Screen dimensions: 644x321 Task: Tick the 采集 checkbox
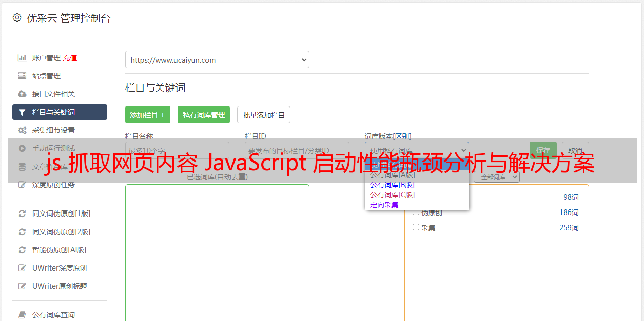[x=416, y=227]
